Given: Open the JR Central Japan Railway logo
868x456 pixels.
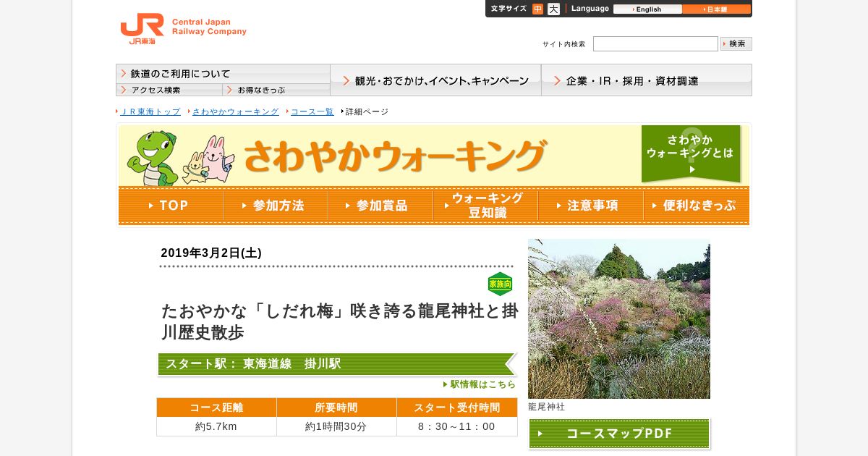Looking at the screenshot, I should point(183,28).
